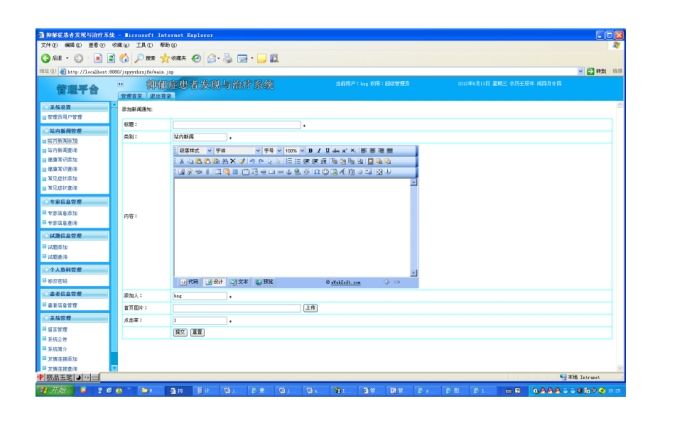
Task: Open the 编辑 menu
Action: [73, 45]
